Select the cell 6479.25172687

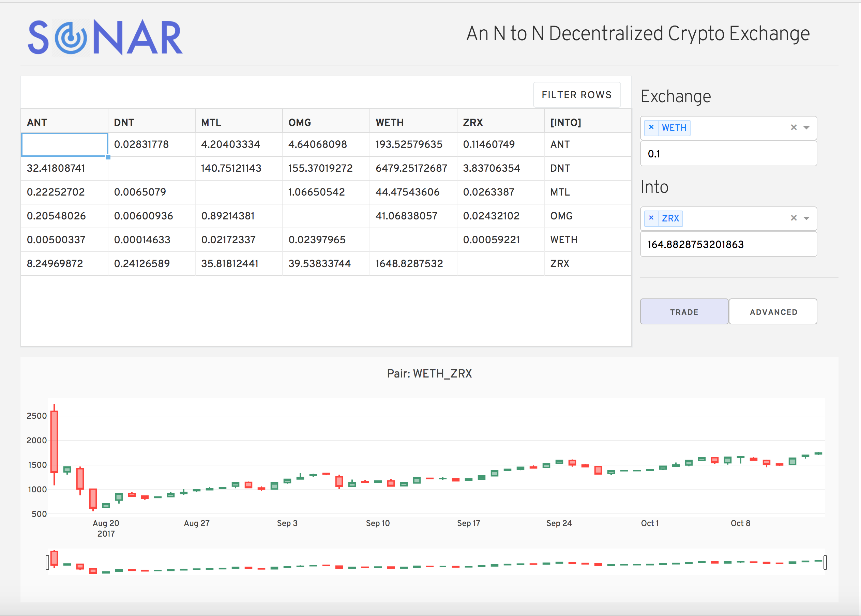pyautogui.click(x=411, y=168)
